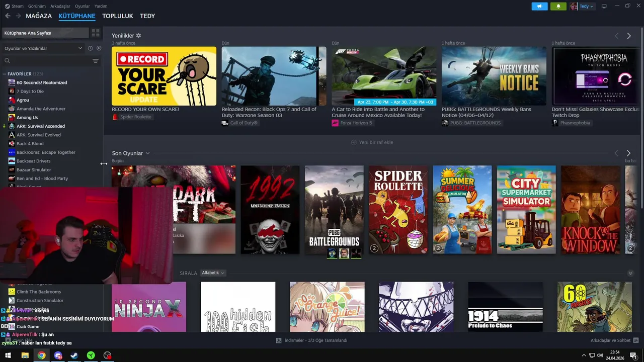Open Google Chrome from the taskbar
644x362 pixels.
(41, 355)
